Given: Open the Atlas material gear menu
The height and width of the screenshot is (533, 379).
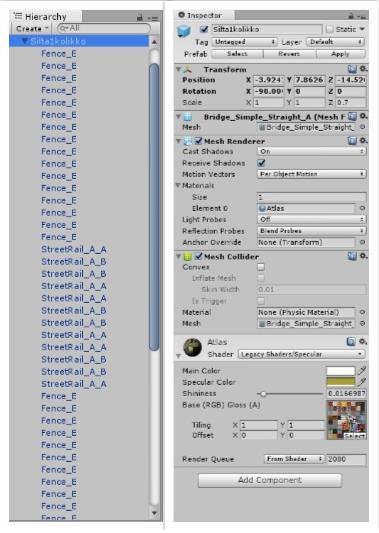Looking at the screenshot, I should point(363,341).
